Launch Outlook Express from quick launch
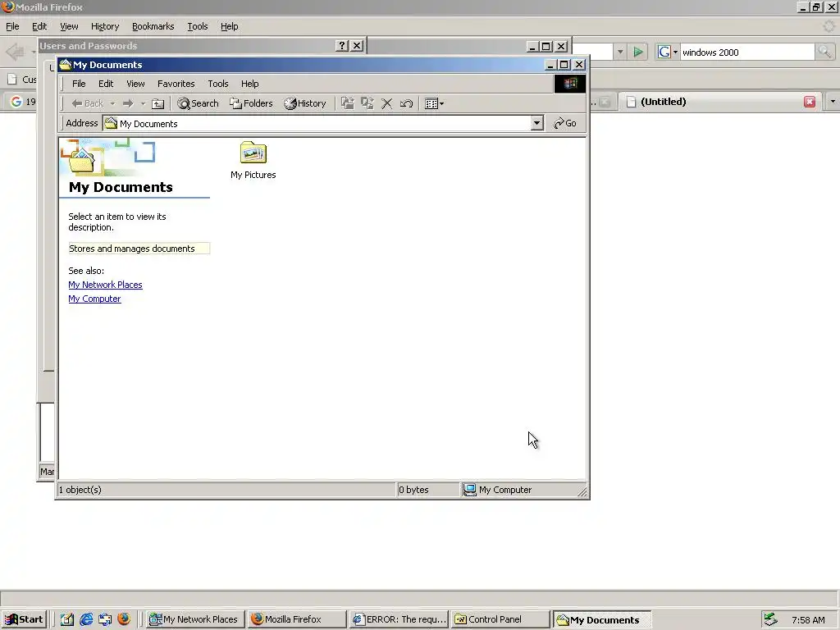 click(105, 619)
